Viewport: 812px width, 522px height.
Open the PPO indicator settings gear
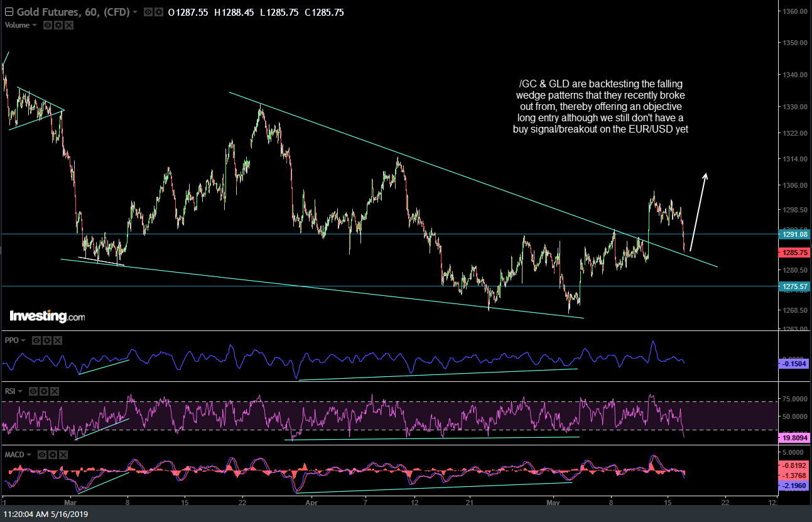(47, 340)
